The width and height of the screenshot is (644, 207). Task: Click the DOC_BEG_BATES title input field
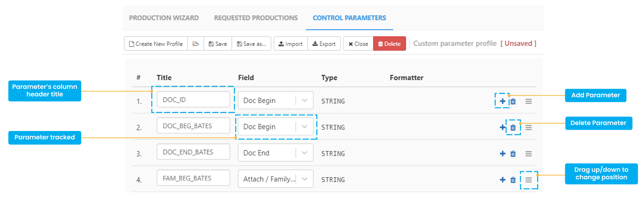[x=193, y=126]
